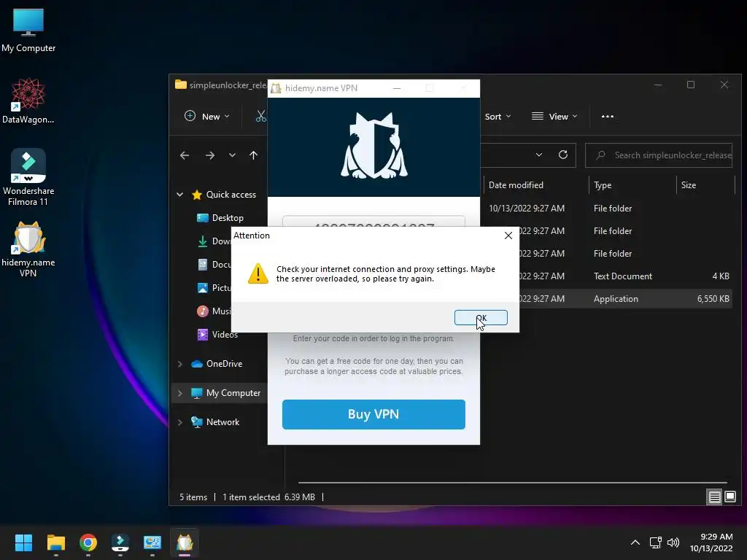747x560 pixels.
Task: Go forward in File Explorer navigation
Action: click(x=209, y=155)
